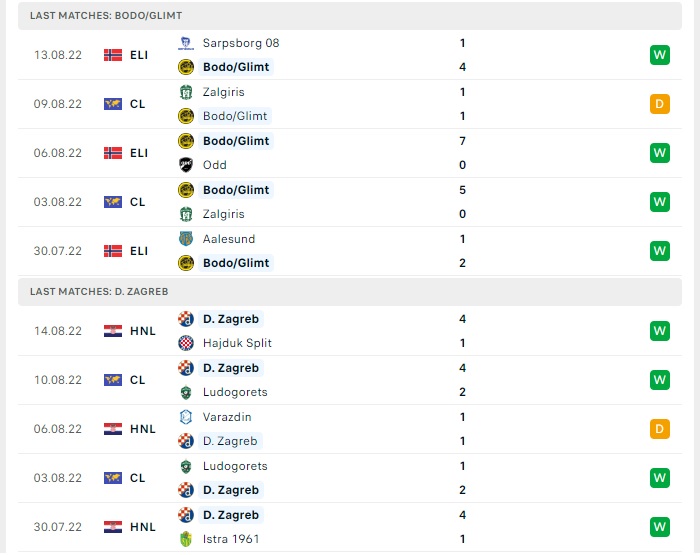Click Champions League icon on 09.08.22 match

[x=113, y=104]
